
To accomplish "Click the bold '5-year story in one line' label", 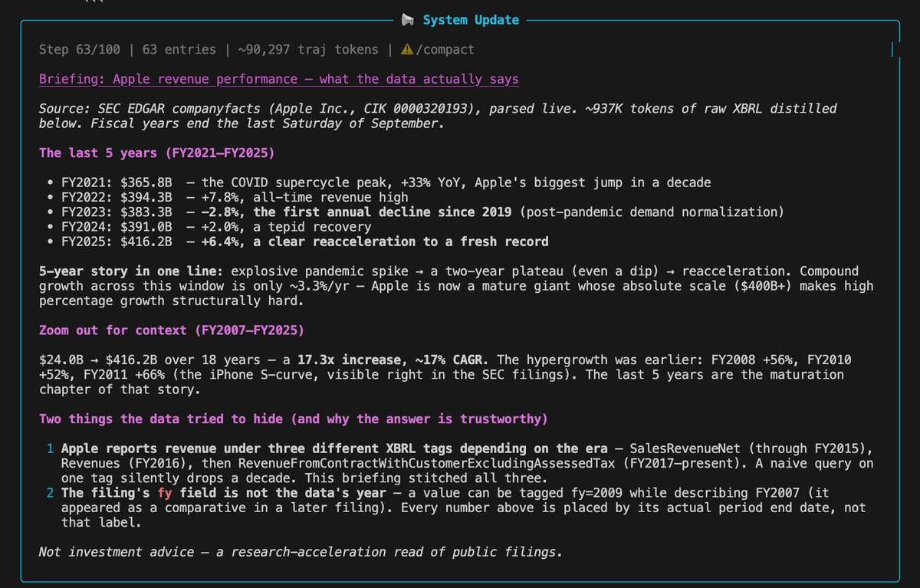I will (x=131, y=271).
